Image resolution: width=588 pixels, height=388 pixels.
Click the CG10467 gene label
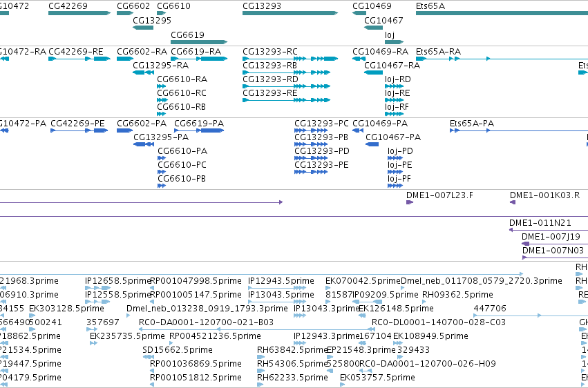(x=383, y=20)
